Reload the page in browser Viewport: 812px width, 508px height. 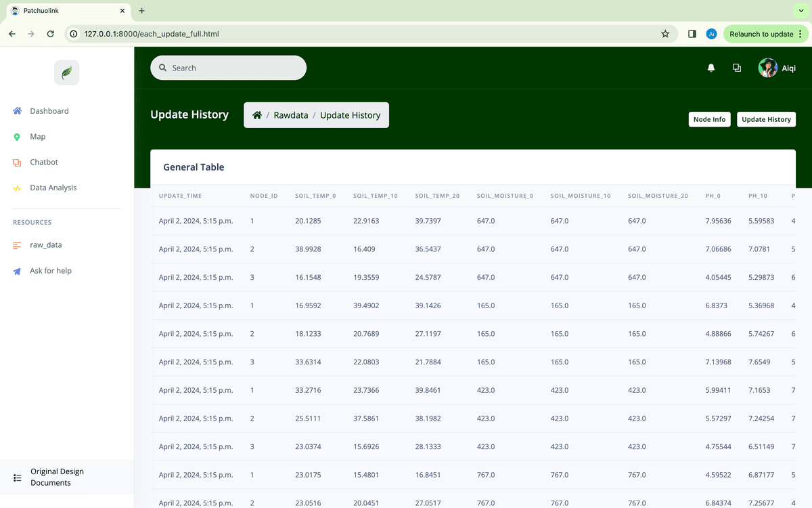tap(50, 34)
